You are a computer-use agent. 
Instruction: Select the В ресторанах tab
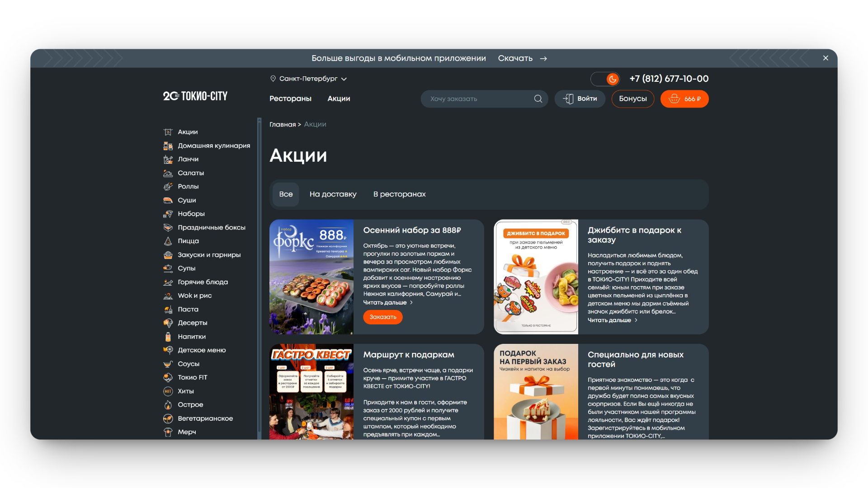tap(399, 194)
